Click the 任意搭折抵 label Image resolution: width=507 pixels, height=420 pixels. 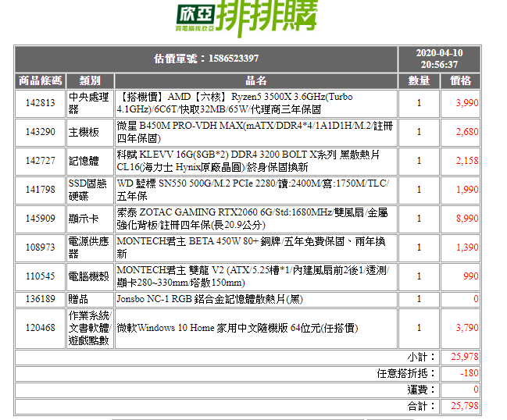tap(406, 374)
